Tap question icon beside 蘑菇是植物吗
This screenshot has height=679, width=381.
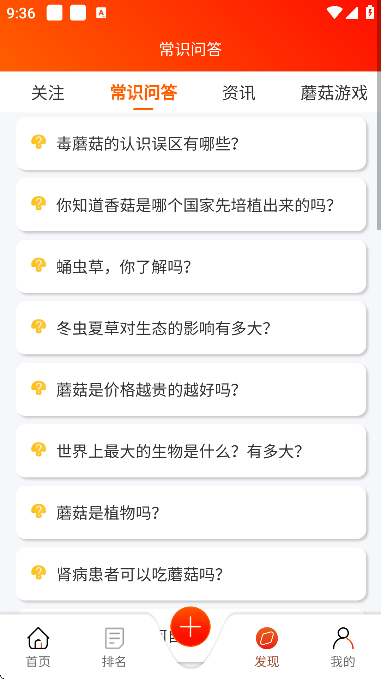(39, 512)
